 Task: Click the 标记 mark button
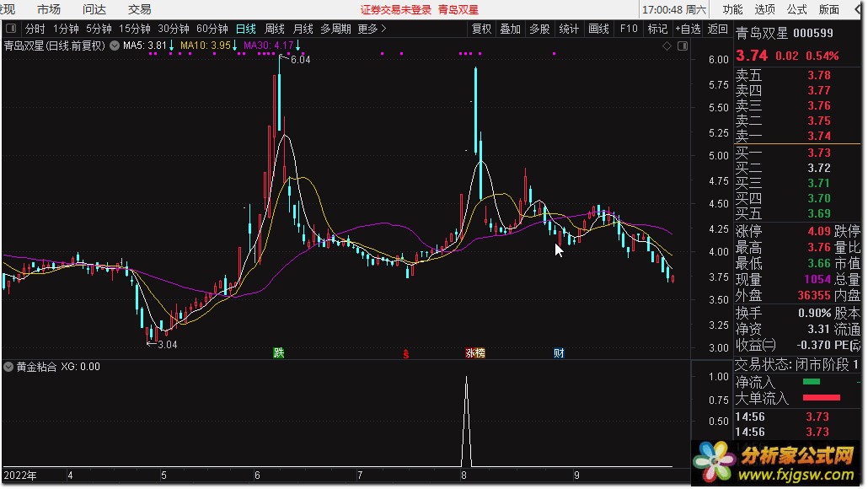pyautogui.click(x=657, y=29)
